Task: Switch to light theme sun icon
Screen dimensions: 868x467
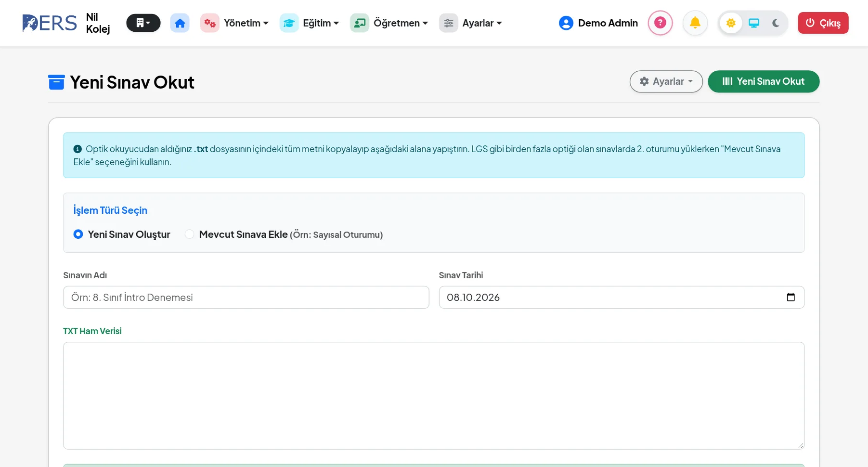Action: 731,23
